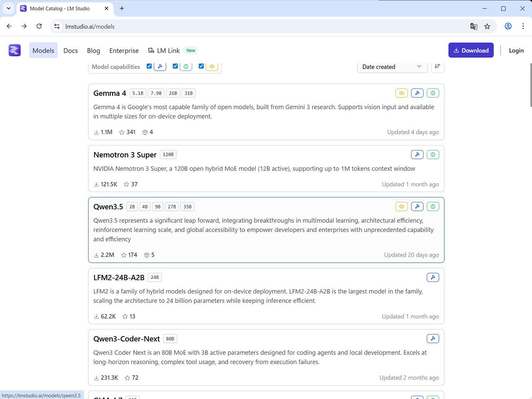Open the Date created sort dropdown

(x=392, y=67)
